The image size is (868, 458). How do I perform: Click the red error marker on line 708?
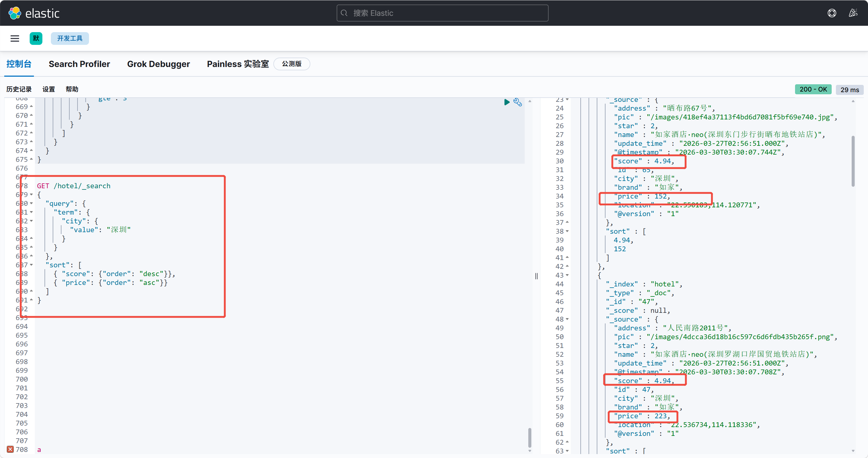[10, 449]
